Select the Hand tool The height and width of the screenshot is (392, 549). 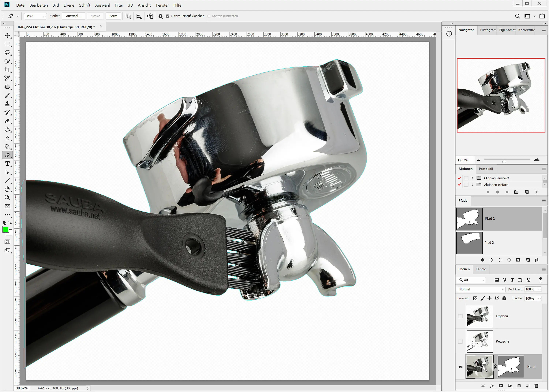pos(7,189)
